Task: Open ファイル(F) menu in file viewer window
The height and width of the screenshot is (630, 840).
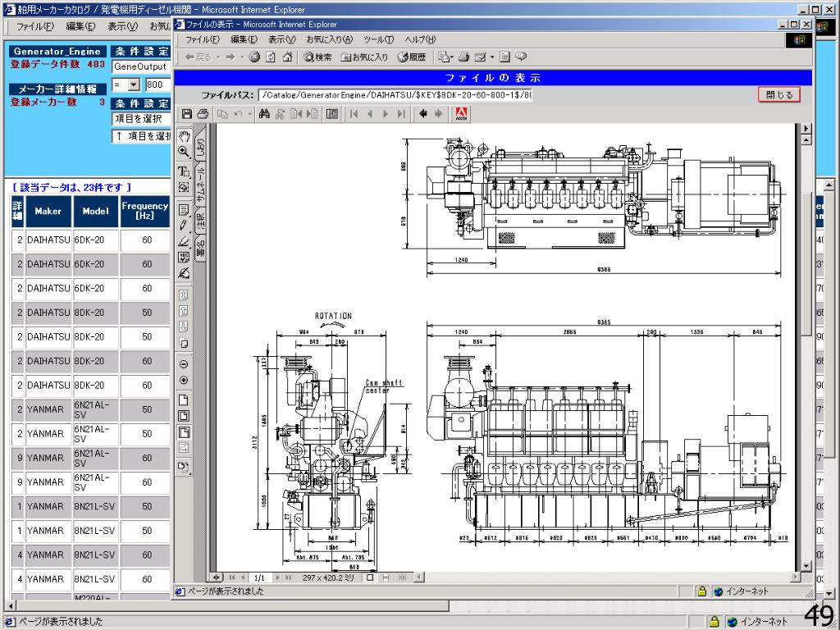Action: tap(202, 39)
